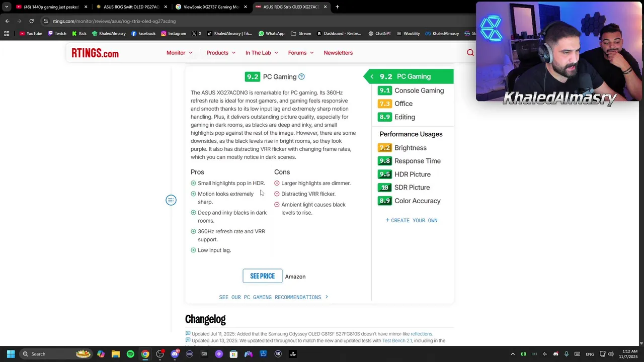This screenshot has height=362, width=644.
Task: Open Spotify from the taskbar
Action: click(x=130, y=354)
